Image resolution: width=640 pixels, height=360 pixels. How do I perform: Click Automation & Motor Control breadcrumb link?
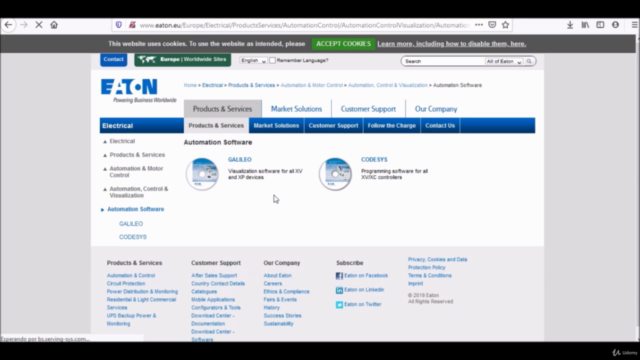coord(311,85)
